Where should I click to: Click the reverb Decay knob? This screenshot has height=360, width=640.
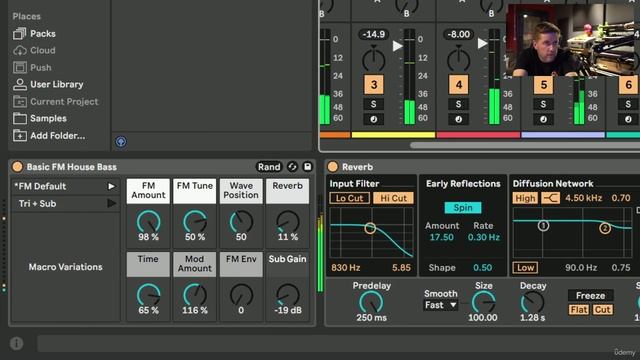point(532,302)
